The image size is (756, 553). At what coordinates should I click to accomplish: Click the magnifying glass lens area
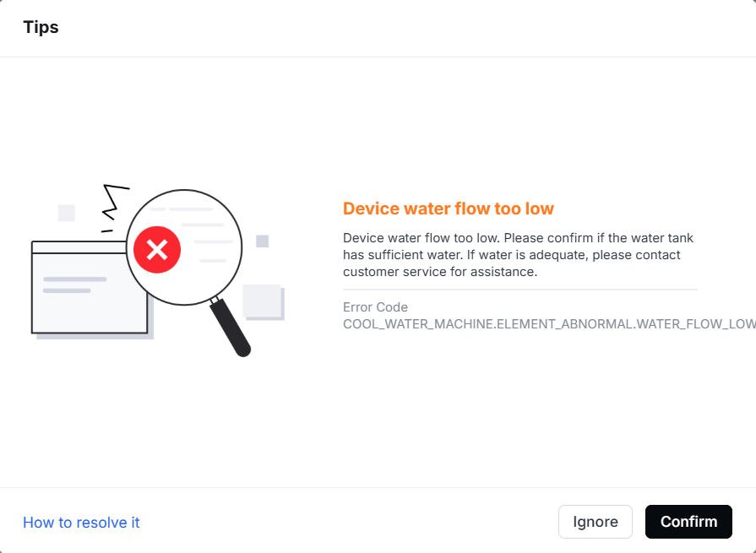coord(184,247)
